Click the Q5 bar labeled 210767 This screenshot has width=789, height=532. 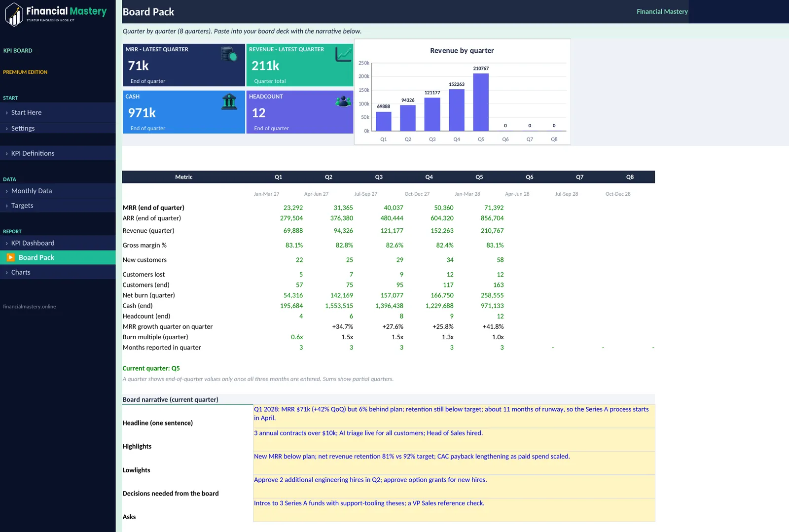(481, 102)
